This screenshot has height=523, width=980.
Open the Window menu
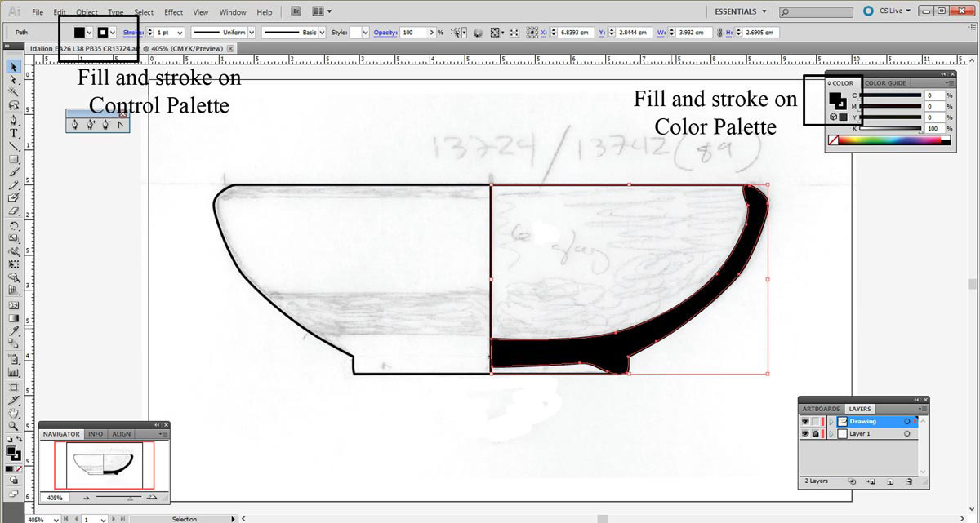(233, 11)
